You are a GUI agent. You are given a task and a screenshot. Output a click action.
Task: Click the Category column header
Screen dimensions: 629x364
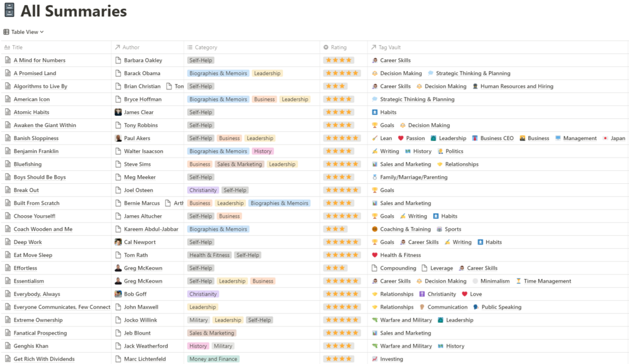tap(202, 48)
